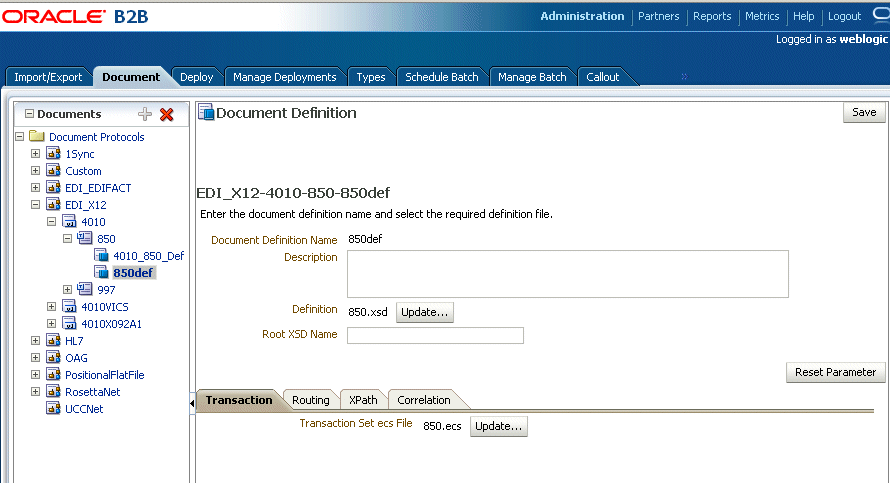Image resolution: width=890 pixels, height=483 pixels.
Task: Expand the 1Sync tree node
Action: (x=35, y=154)
